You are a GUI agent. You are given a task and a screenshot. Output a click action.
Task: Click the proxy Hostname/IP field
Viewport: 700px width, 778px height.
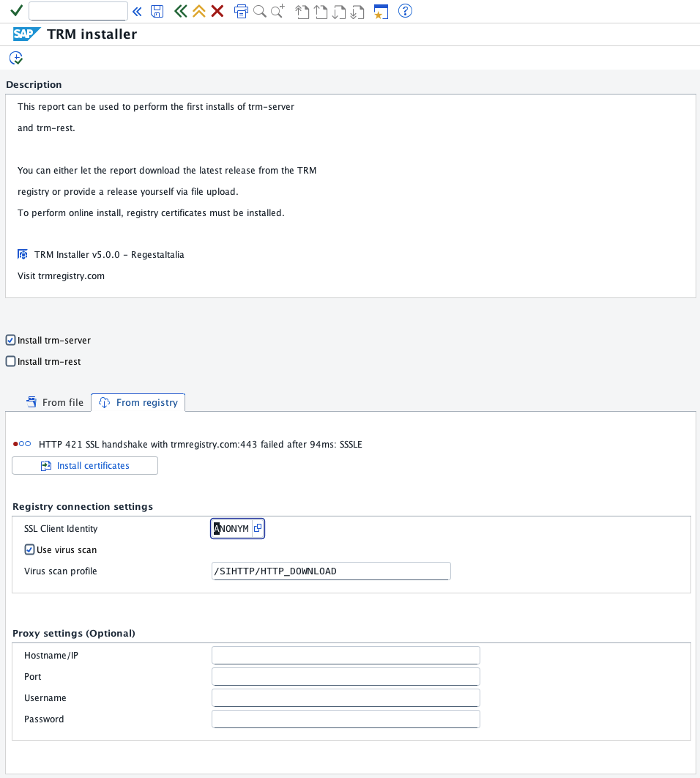coord(346,655)
